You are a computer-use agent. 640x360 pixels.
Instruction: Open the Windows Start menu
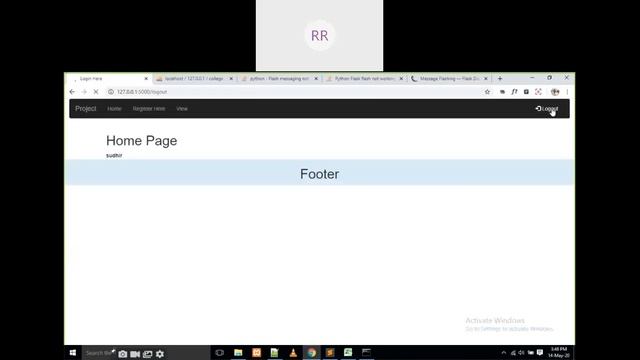(73, 353)
